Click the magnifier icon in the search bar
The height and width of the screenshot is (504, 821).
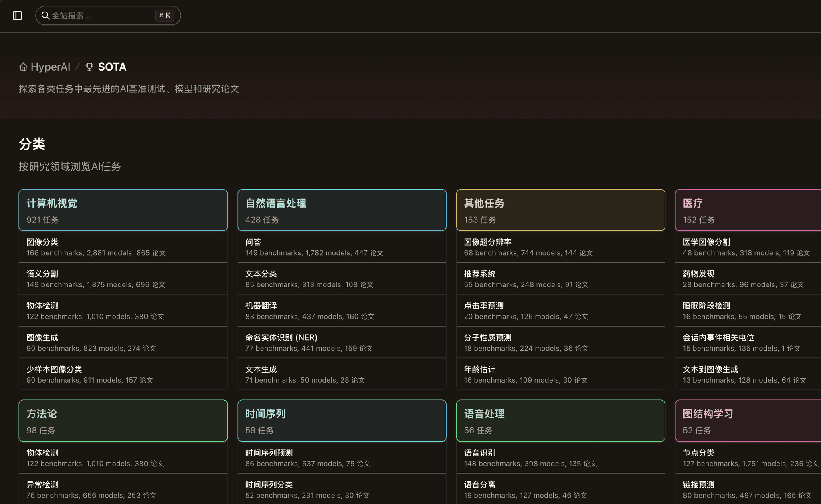[46, 16]
